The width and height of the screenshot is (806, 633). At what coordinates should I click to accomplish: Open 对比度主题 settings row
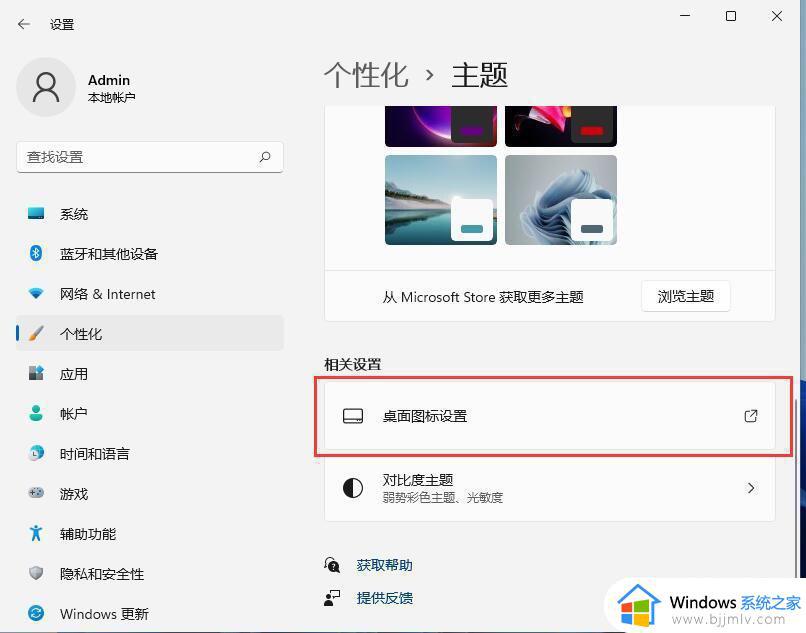coord(549,488)
